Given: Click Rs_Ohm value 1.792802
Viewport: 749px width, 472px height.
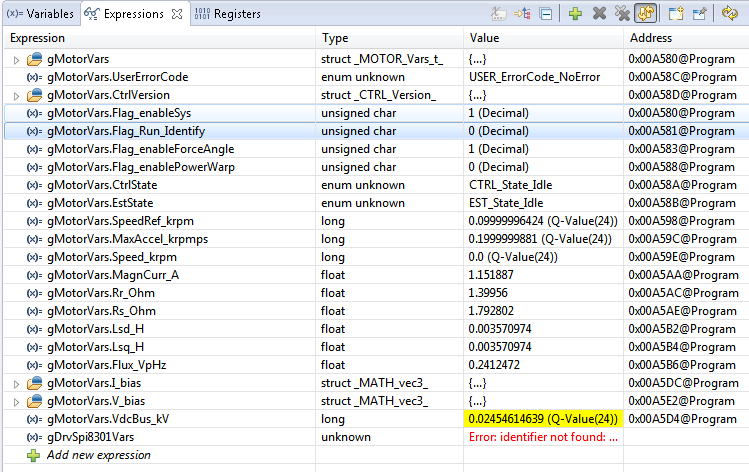Looking at the screenshot, I should point(491,311).
